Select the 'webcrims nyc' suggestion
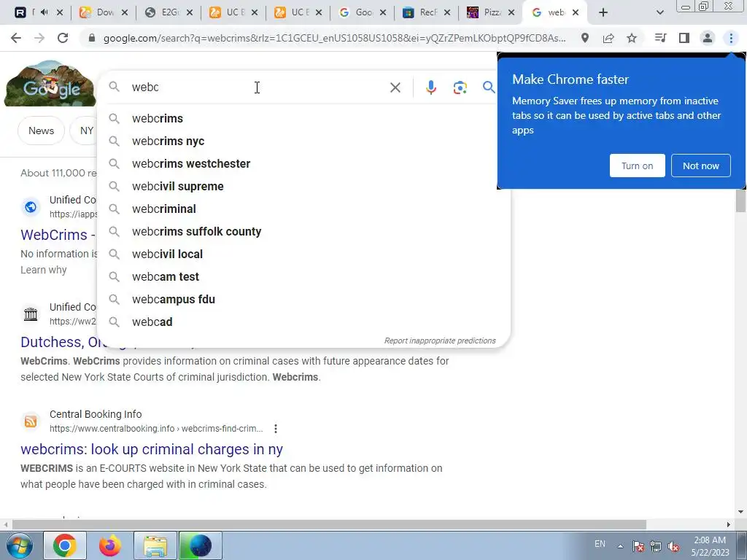Viewport: 747px width, 560px height. pos(303,141)
